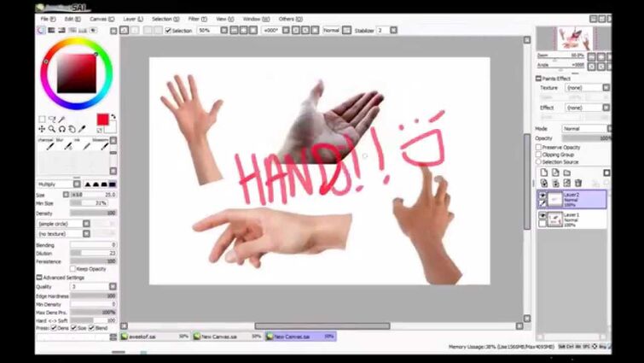644x363 pixels.
Task: Create a new layer folder
Action: pyautogui.click(x=566, y=173)
